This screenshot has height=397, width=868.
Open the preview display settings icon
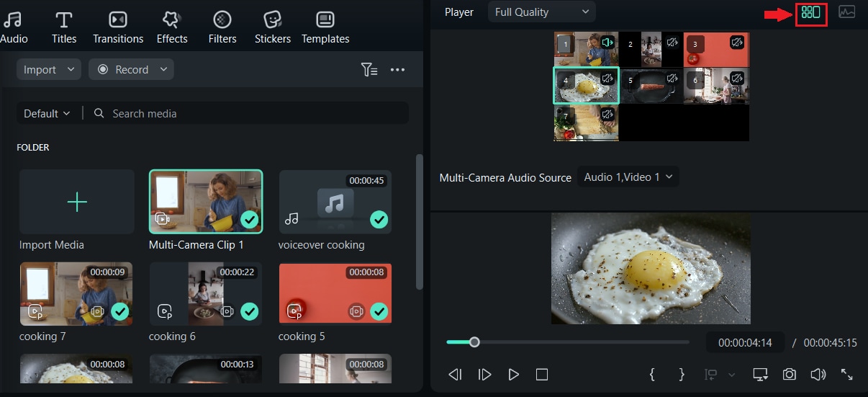tap(760, 375)
